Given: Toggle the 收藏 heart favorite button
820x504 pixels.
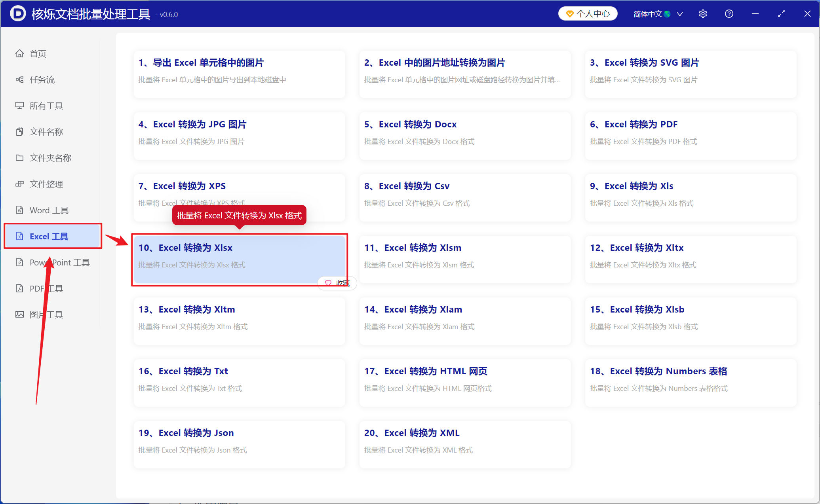Looking at the screenshot, I should [x=337, y=283].
